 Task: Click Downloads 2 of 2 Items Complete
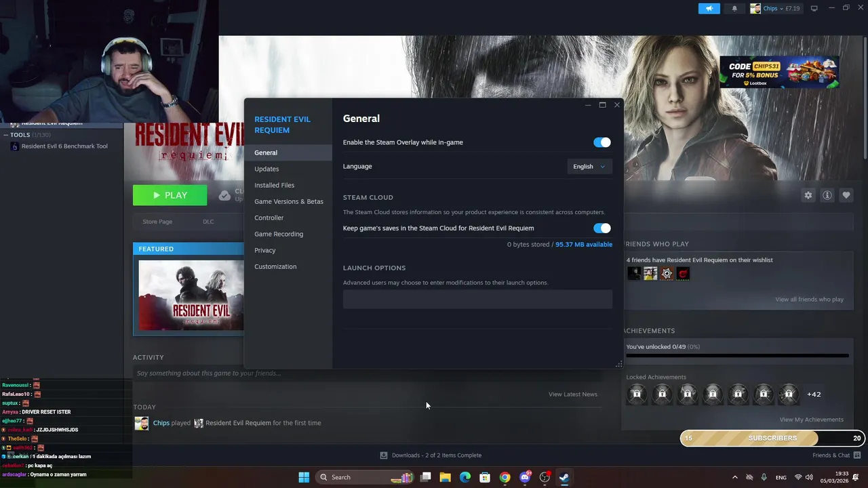click(x=437, y=455)
